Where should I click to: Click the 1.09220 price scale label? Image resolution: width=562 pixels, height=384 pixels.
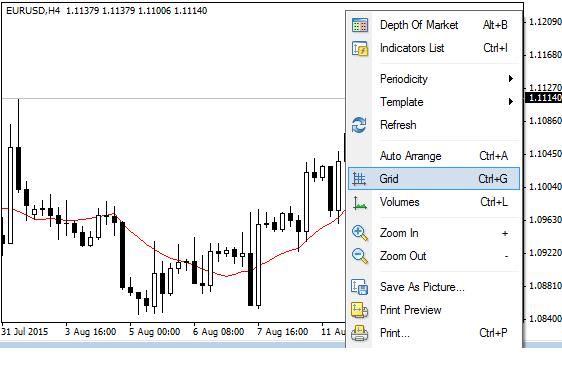(545, 253)
